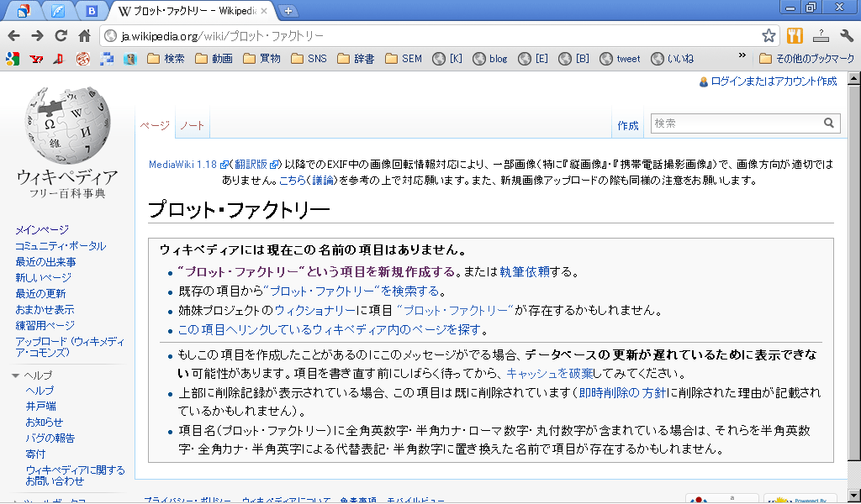Close the Wikipedia tab
This screenshot has height=504, width=861.
(x=264, y=10)
